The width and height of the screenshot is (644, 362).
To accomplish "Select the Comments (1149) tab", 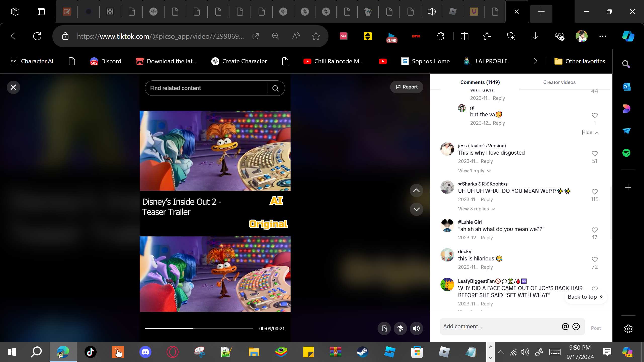I will pyautogui.click(x=480, y=82).
